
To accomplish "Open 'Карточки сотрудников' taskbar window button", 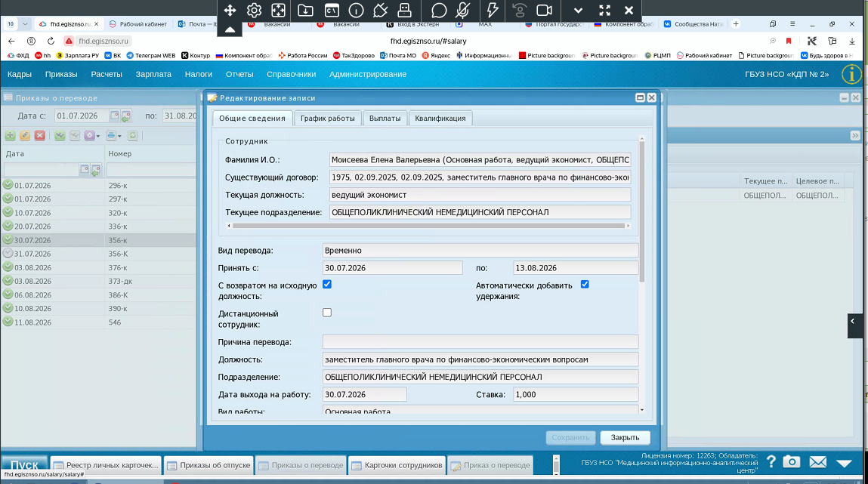I will [397, 465].
